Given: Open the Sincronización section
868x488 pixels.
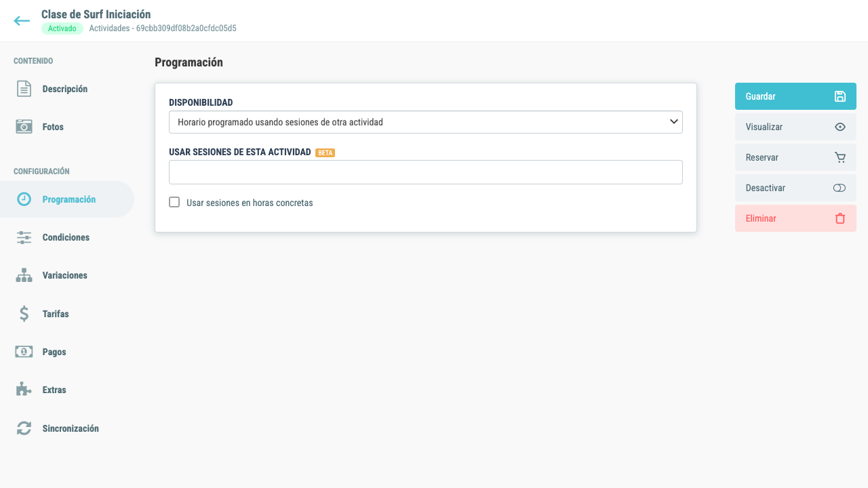Looking at the screenshot, I should pos(67,428).
